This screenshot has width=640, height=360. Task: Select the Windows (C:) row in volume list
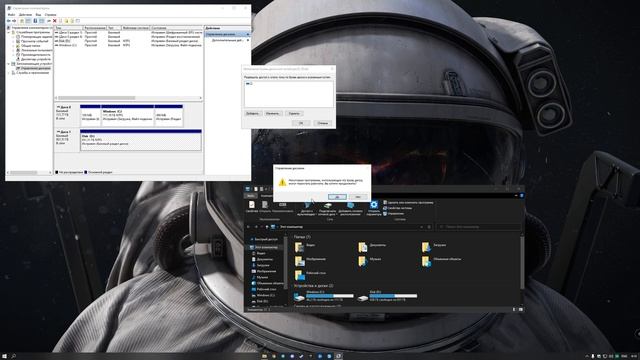pyautogui.click(x=129, y=45)
